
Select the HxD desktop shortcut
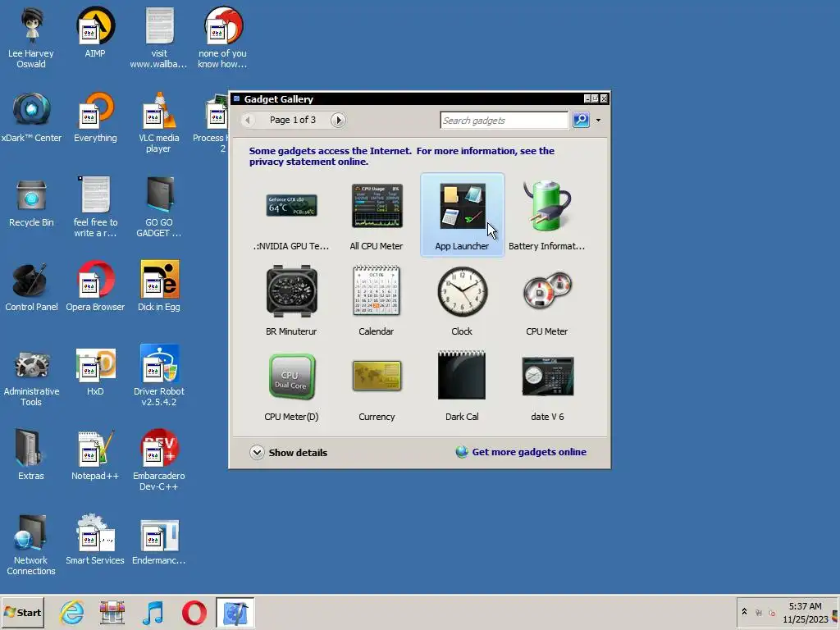pos(95,372)
